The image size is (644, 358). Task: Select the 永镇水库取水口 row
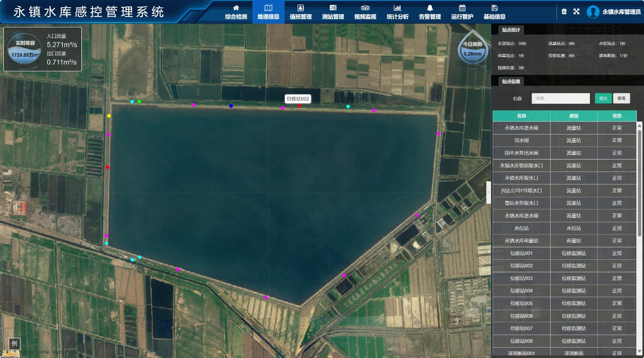point(564,178)
